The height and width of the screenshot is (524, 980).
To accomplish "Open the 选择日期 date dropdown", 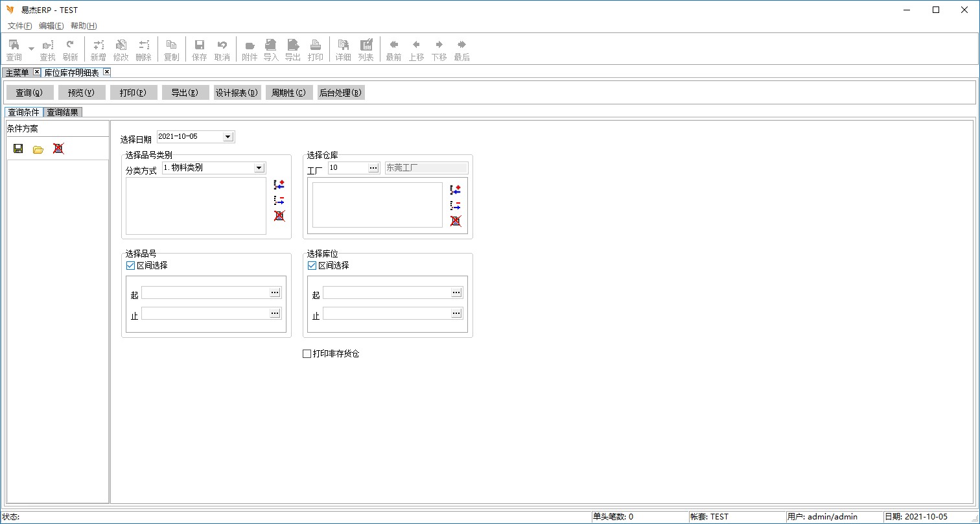I will click(x=227, y=137).
